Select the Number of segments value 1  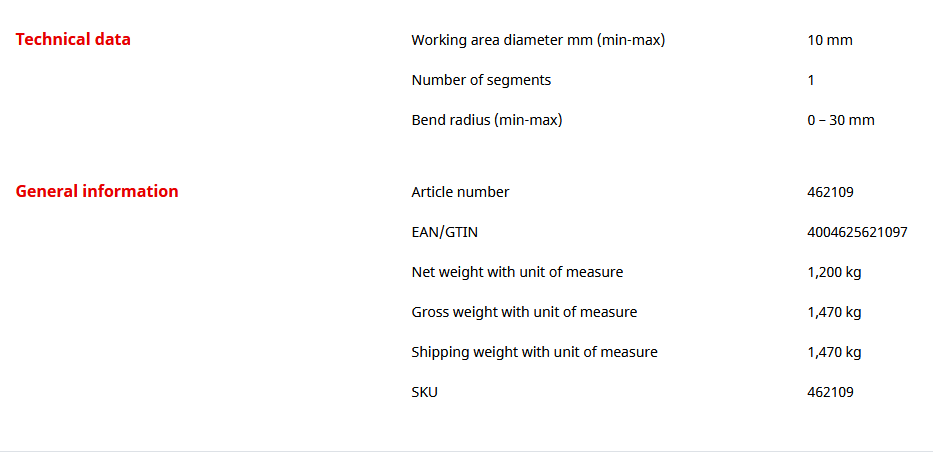pyautogui.click(x=811, y=80)
